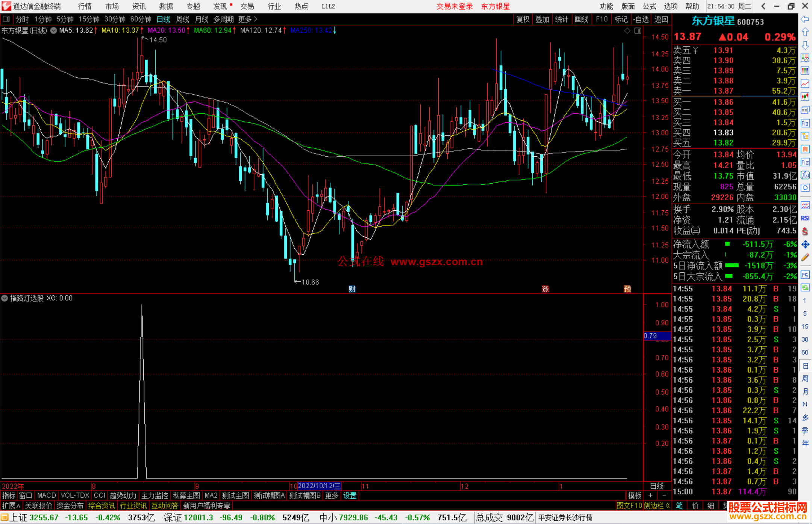Toggle the panel layout icon at chart top-right
The image size is (812, 524).
(x=638, y=31)
